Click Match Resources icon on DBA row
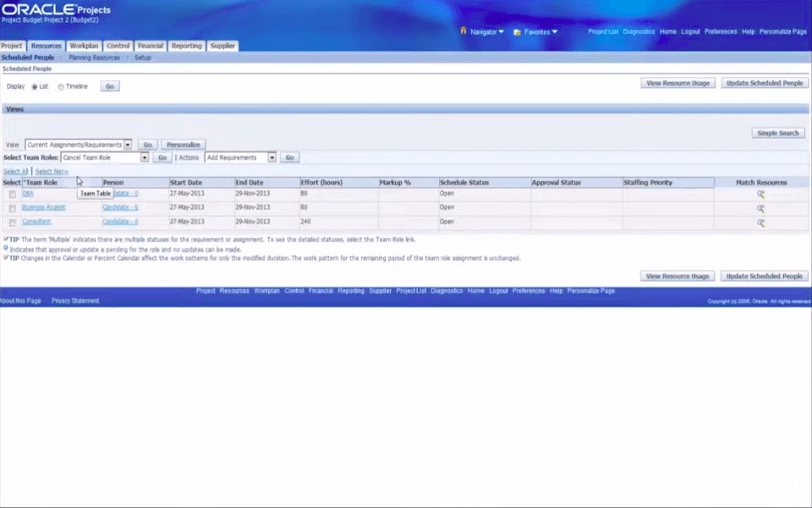Viewport: 812px width, 508px height. point(760,193)
